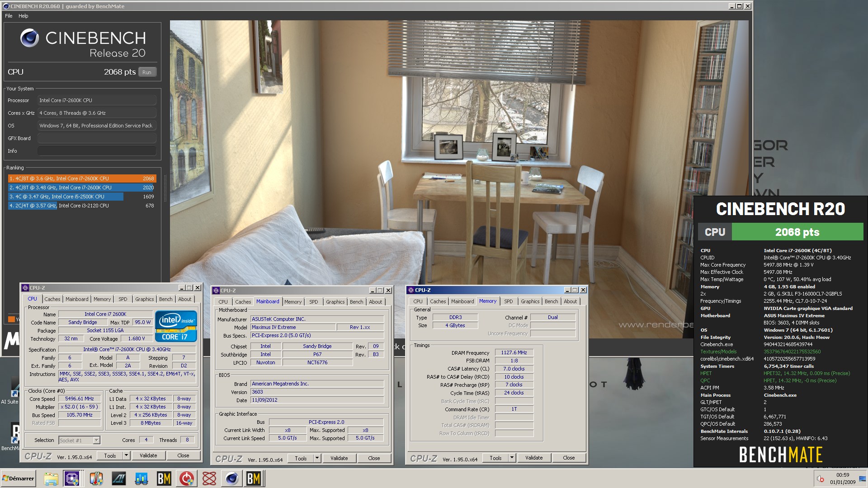Image resolution: width=868 pixels, height=488 pixels.
Task: Open the Geekbench bar-chart glasses taskbar icon
Action: point(142,479)
